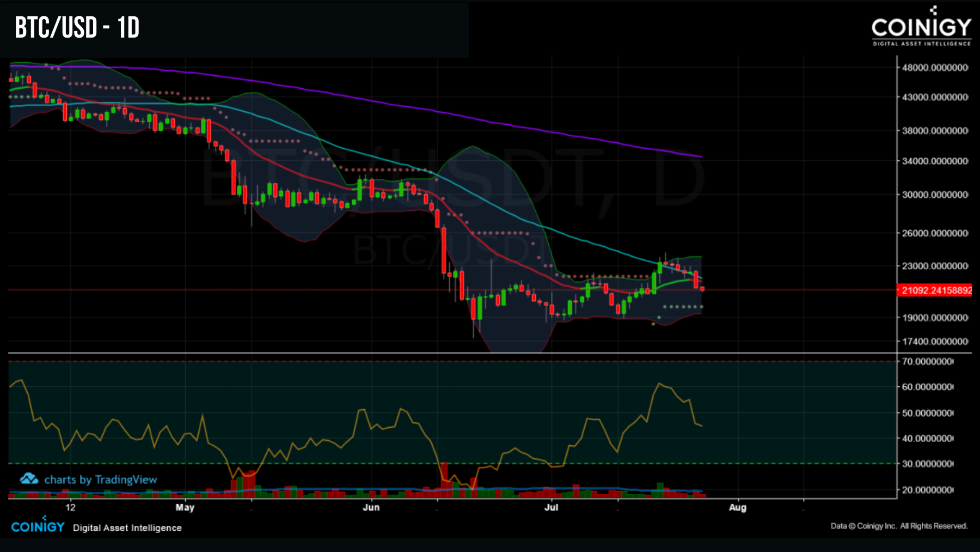Open the charts by TradingView link
This screenshot has width=980, height=552.
[x=101, y=480]
